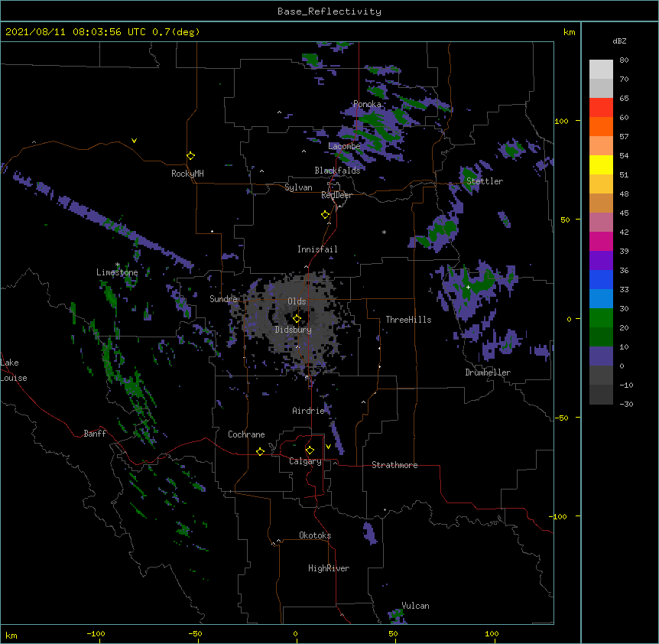Pick the royal blue 36–33 dBZ legend swatch

pyautogui.click(x=601, y=279)
